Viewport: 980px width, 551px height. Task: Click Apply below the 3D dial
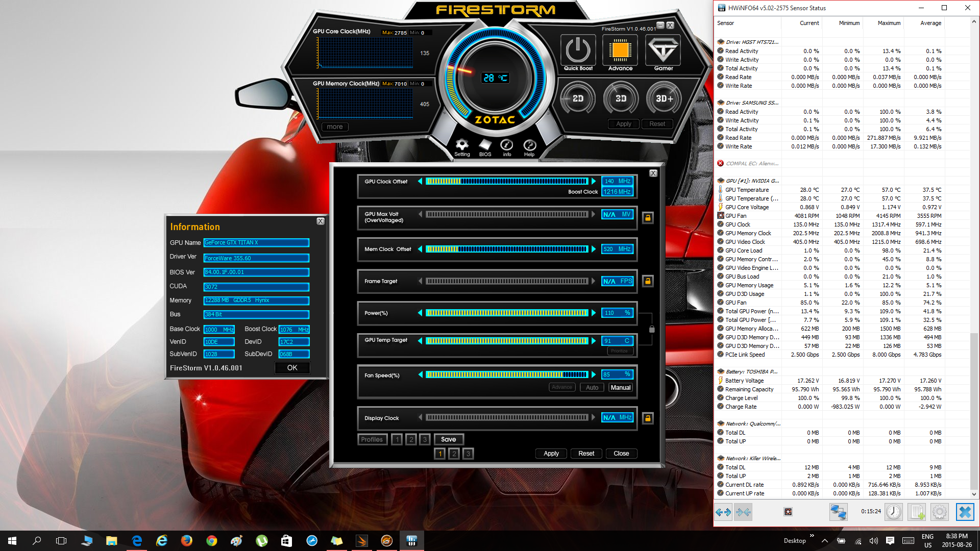(624, 124)
